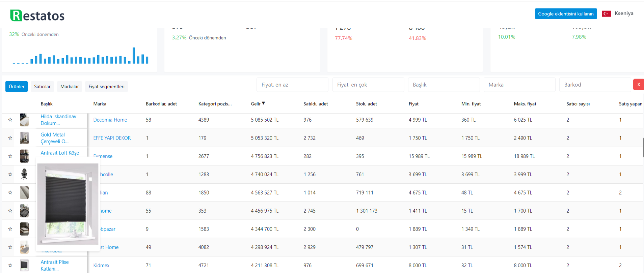This screenshot has height=273, width=644.
Task: Open the office chair product thumbnail
Action: pos(24,174)
